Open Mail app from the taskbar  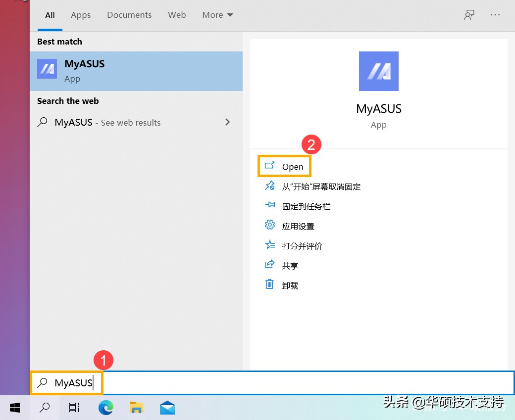point(167,408)
